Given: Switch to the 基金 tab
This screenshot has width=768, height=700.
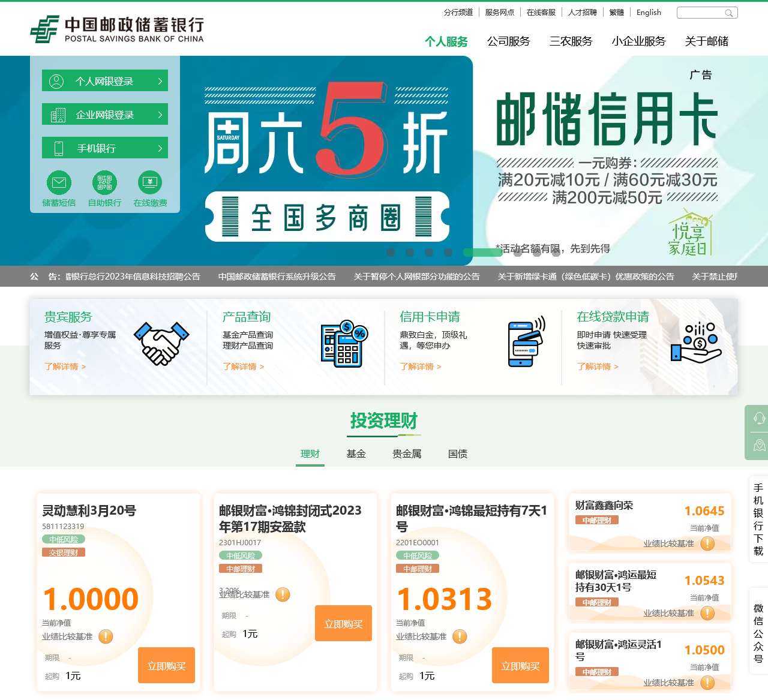Looking at the screenshot, I should coord(356,454).
